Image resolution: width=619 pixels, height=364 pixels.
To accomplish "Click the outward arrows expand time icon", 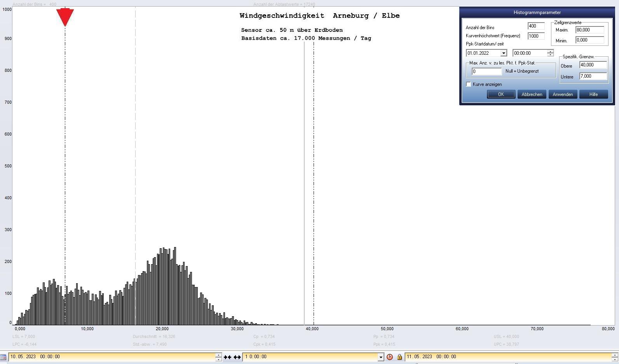I will (x=237, y=357).
